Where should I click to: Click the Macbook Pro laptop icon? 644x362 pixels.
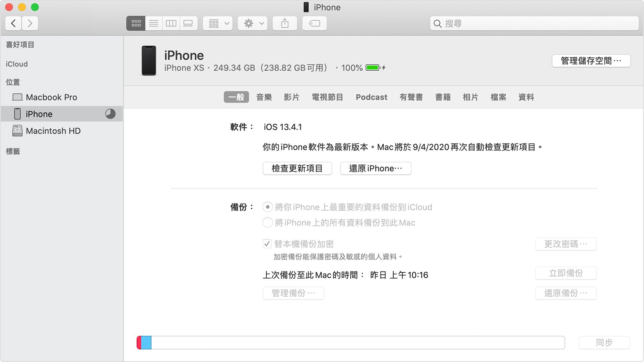[17, 97]
